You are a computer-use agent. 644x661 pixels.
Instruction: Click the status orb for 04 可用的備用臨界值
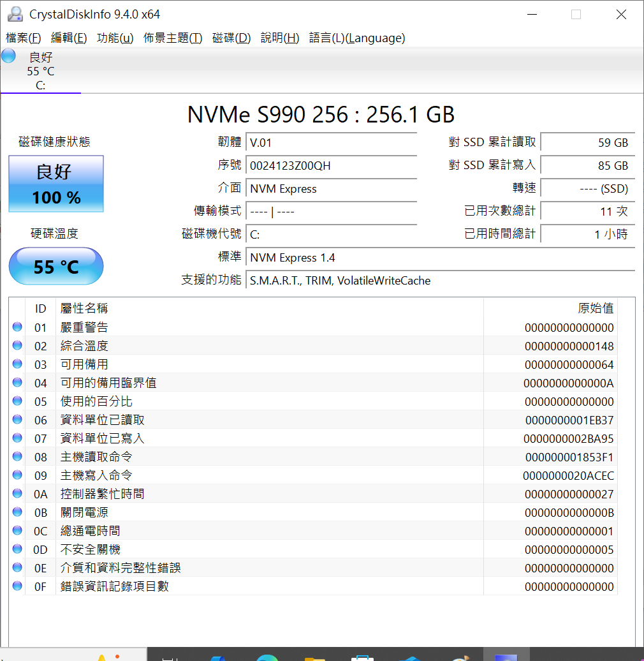pos(17,382)
